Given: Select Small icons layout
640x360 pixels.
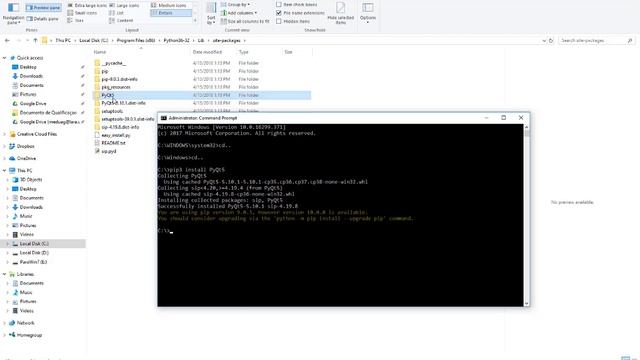Looking at the screenshot, I should 82,13.
